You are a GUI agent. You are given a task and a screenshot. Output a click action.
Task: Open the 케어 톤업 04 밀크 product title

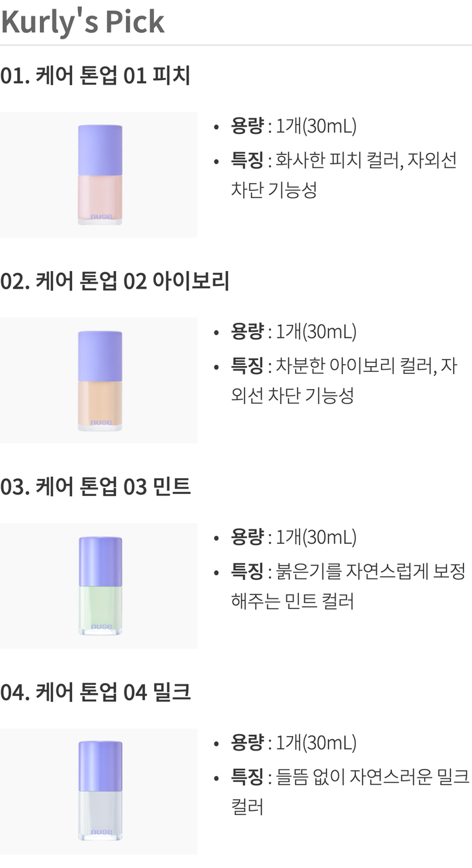pyautogui.click(x=96, y=693)
